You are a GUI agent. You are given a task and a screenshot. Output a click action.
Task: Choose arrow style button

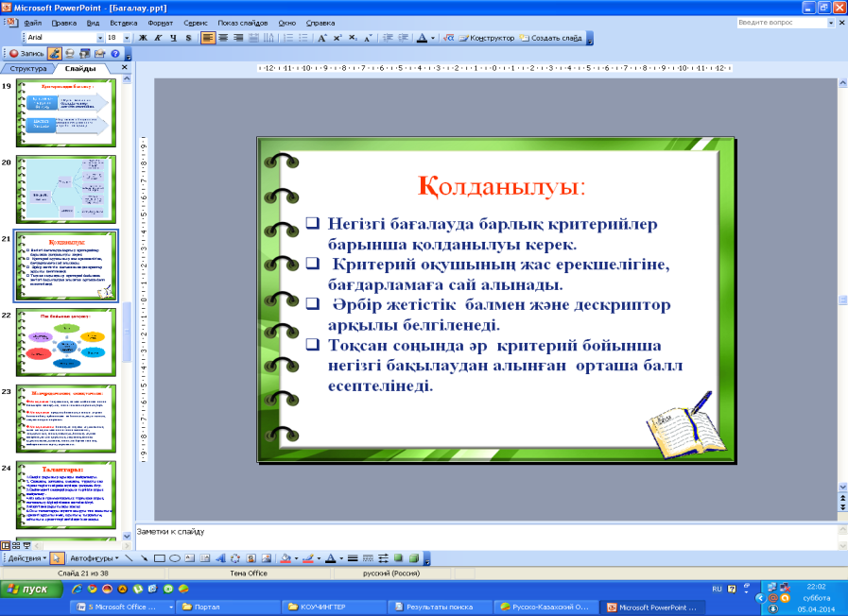click(x=383, y=558)
